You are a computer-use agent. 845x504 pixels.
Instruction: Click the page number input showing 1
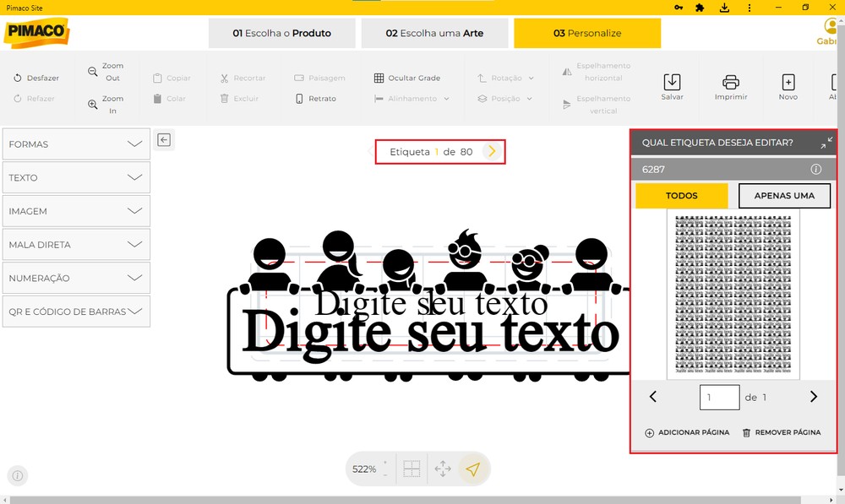[719, 397]
